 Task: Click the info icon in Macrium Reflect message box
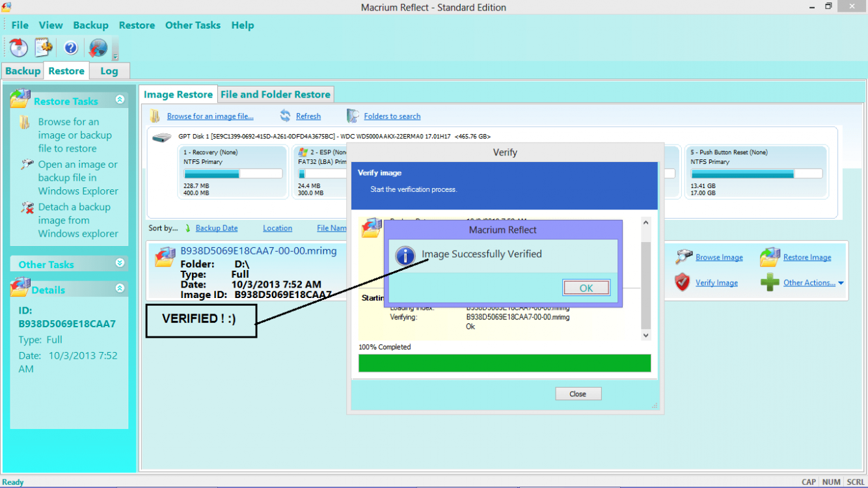coord(405,255)
